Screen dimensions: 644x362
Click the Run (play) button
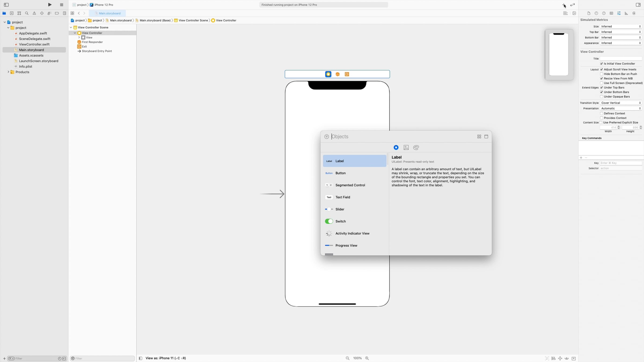click(50, 5)
